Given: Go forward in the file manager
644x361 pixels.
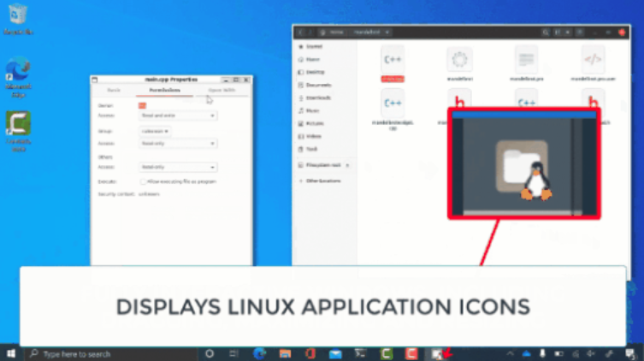Looking at the screenshot, I should (310, 32).
